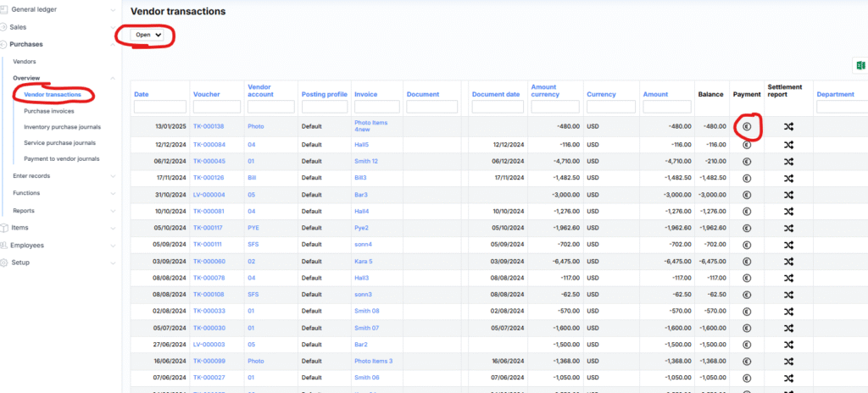Open settlement report icon for TK-000117
Viewport: 868px width, 393px height.
click(788, 228)
